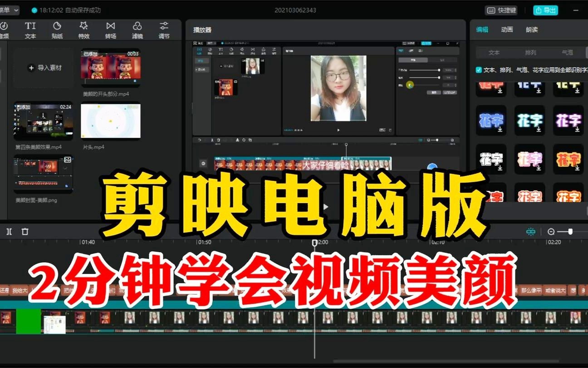Image resolution: width=588 pixels, height=368 pixels.
Task: Open the 滤镜 (Filters) panel
Action: (x=137, y=30)
